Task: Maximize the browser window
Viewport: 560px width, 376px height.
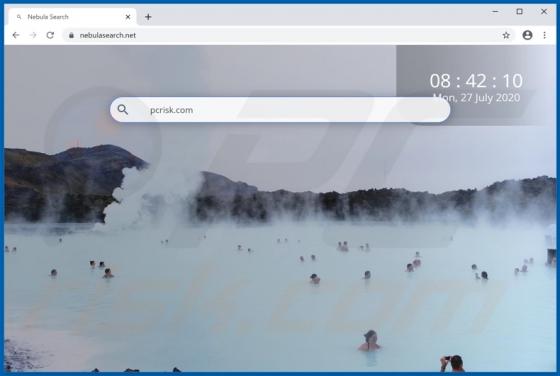Action: pos(520,11)
